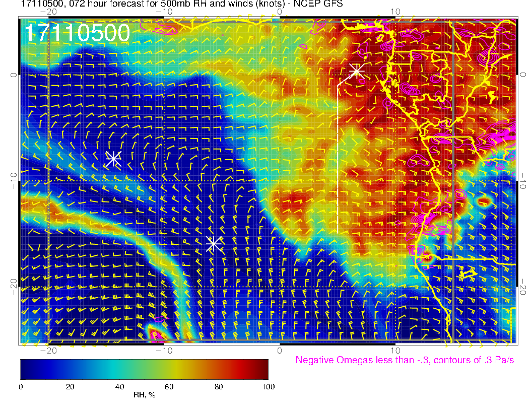Click the -10 label on the bottom axis
532x411 pixels.
(164, 350)
